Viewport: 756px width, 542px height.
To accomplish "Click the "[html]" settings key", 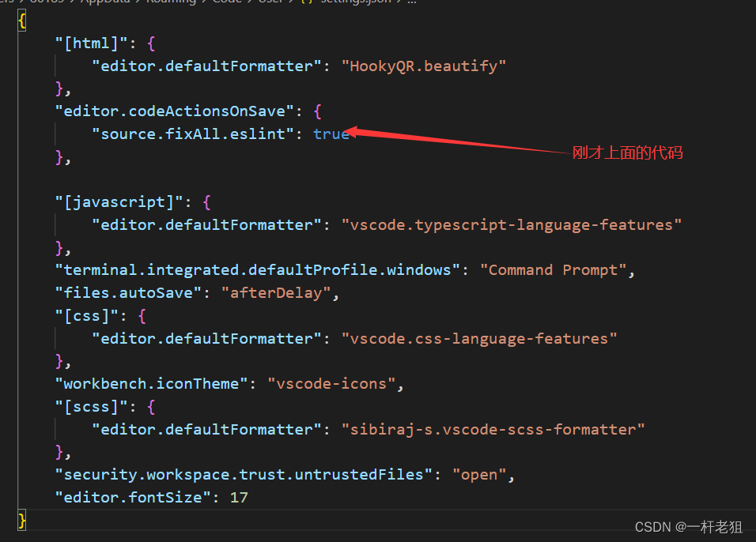I will pos(91,43).
